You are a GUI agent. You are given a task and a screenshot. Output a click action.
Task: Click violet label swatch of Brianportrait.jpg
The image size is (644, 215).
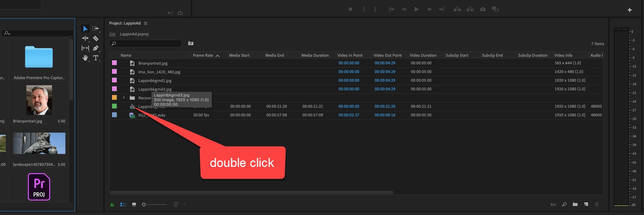pos(114,63)
